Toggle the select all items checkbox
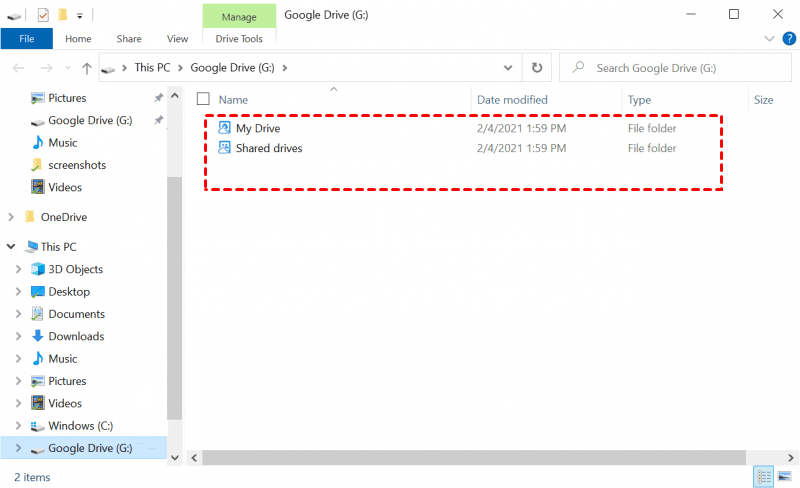 click(x=203, y=99)
